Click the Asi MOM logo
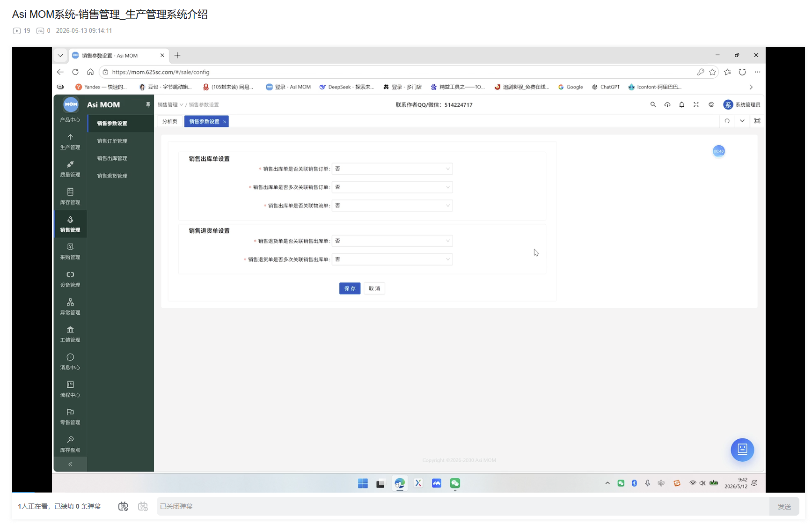812x525 pixels. pyautogui.click(x=71, y=104)
